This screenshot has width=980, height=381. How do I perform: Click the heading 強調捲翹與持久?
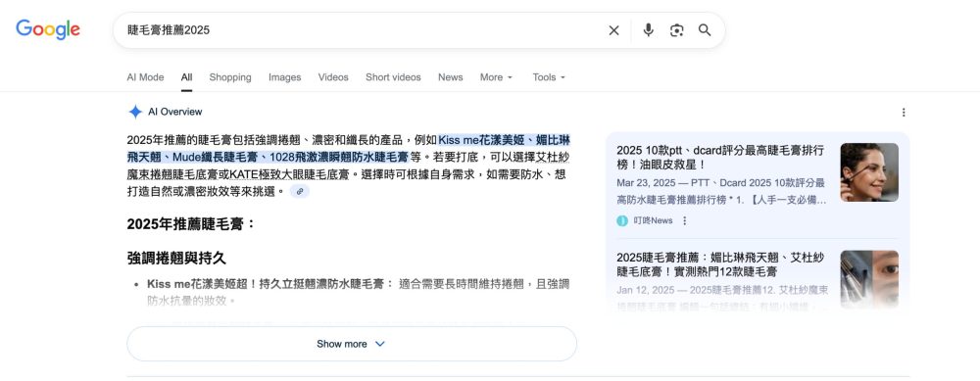pos(176,258)
